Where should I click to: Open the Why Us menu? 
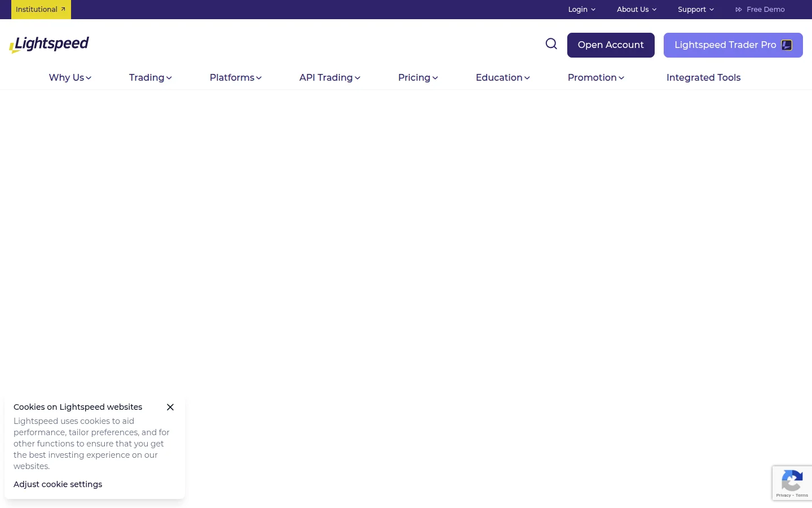point(70,78)
